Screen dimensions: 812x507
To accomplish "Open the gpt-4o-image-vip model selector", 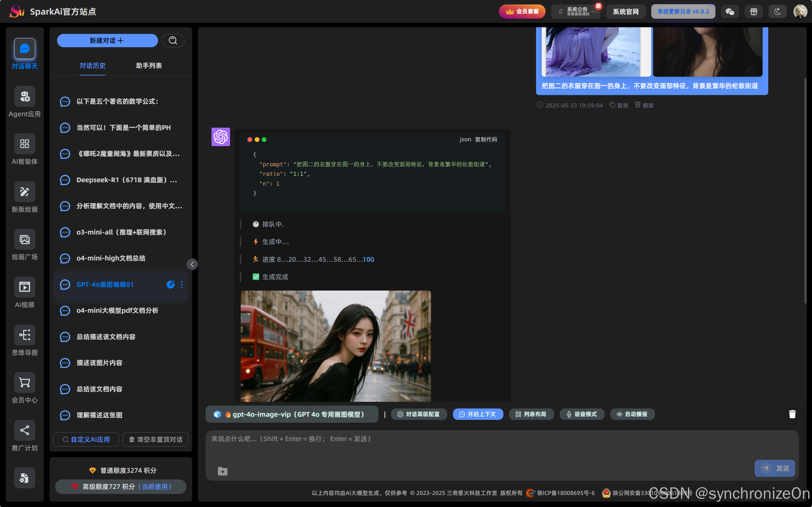I will [x=291, y=414].
